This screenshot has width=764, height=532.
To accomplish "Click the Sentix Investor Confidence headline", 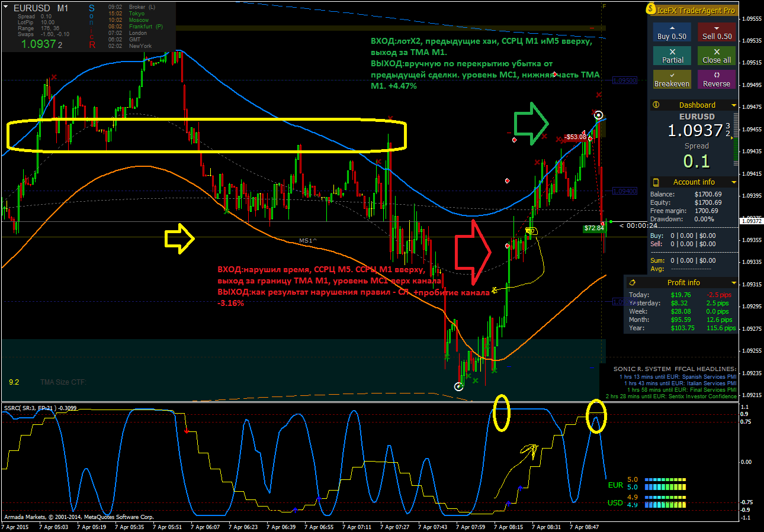I will pos(671,396).
